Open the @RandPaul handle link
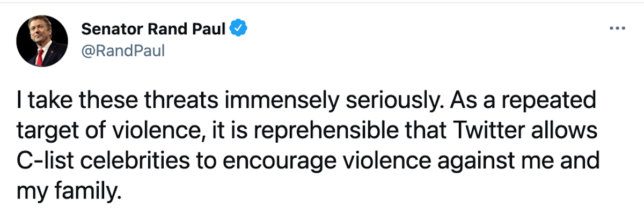The height and width of the screenshot is (214, 644). click(x=123, y=51)
